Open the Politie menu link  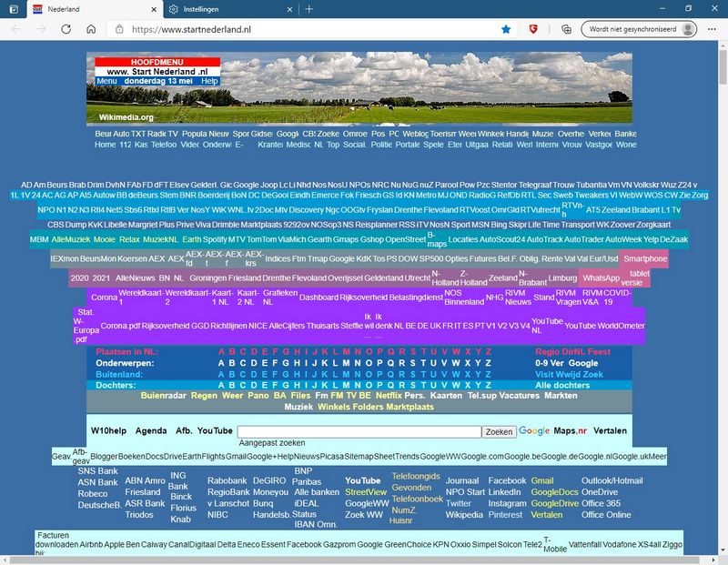[x=381, y=145]
